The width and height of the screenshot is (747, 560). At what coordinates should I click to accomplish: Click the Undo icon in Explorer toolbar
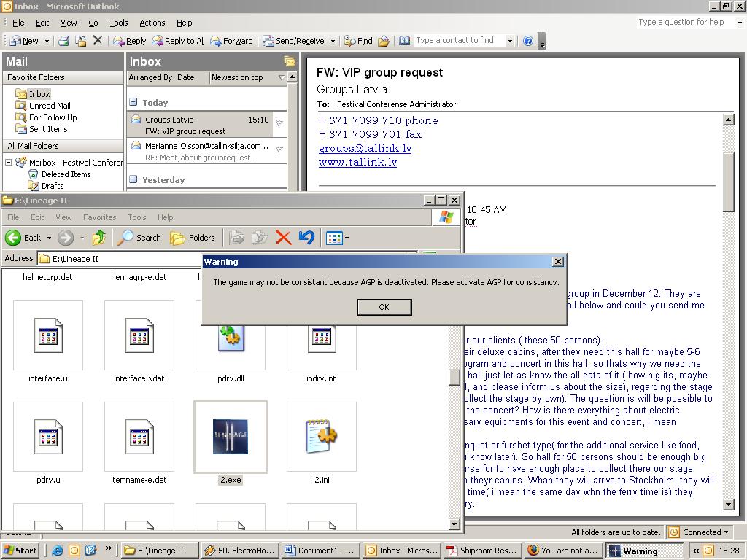click(x=307, y=237)
